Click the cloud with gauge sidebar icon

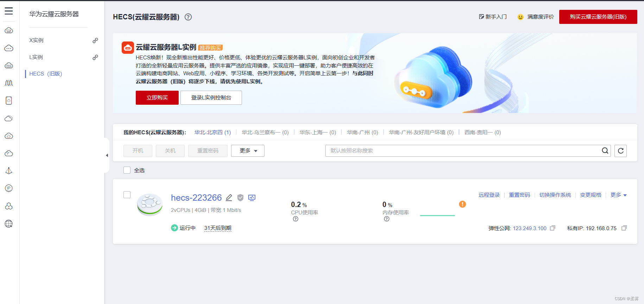[x=9, y=153]
